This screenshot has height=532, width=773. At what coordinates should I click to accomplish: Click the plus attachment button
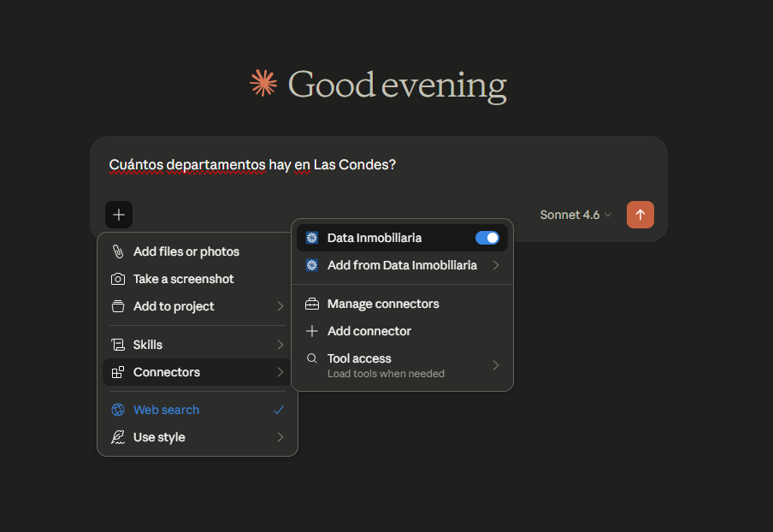(119, 215)
